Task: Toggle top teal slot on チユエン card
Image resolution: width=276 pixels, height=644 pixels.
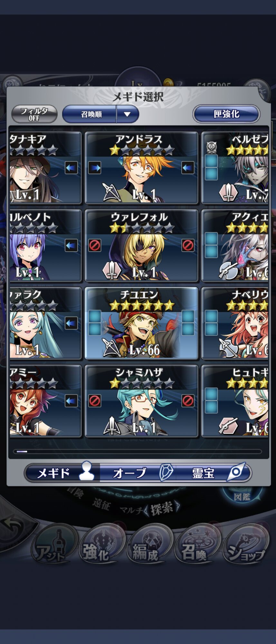Action: (x=95, y=317)
